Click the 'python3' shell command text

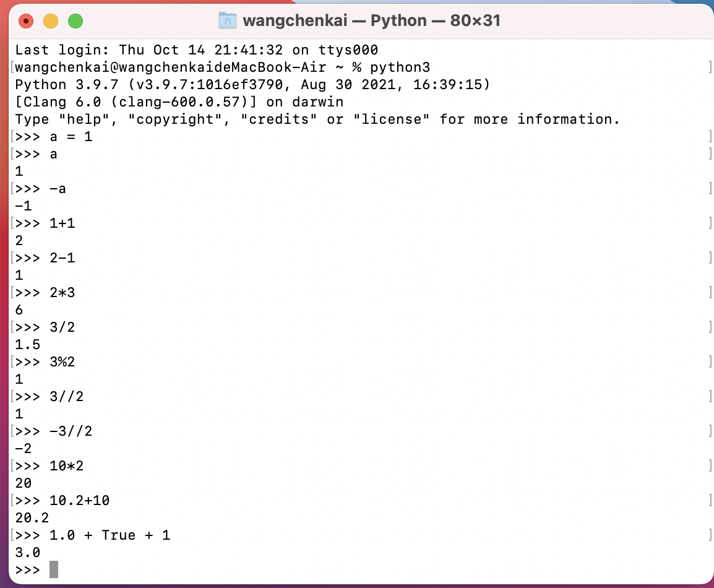coord(400,67)
